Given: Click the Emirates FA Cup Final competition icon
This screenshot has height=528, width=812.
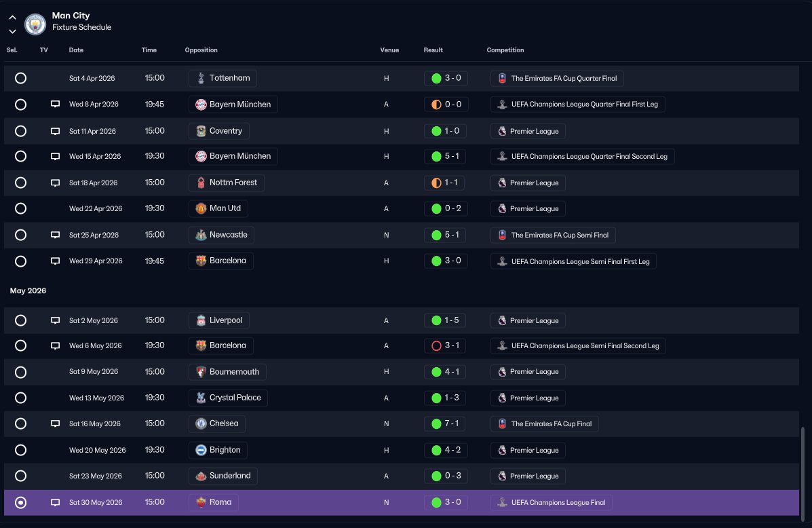Looking at the screenshot, I should click(502, 424).
